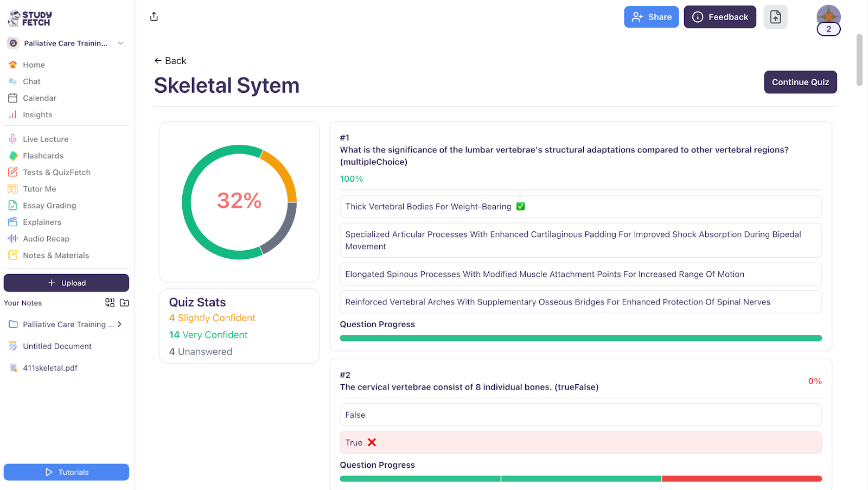This screenshot has width=868, height=490.
Task: Open the share/export icon above Back
Action: [x=154, y=16]
